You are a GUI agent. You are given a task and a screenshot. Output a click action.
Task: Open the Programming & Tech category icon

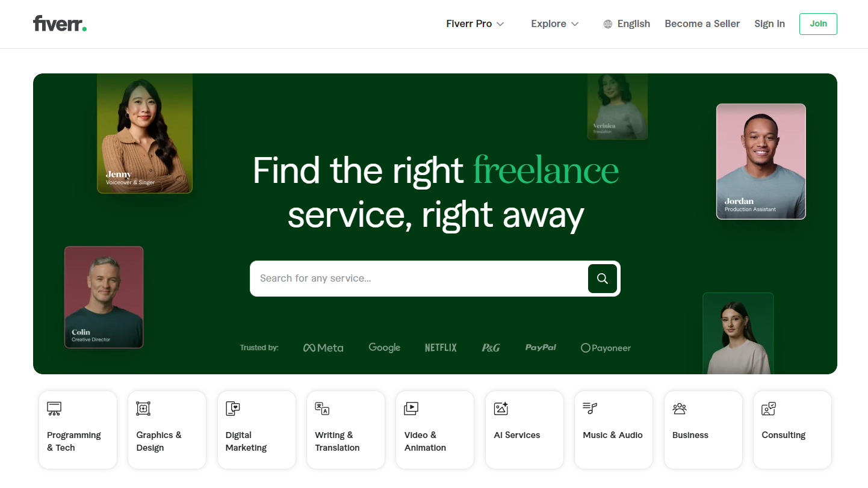click(x=54, y=409)
